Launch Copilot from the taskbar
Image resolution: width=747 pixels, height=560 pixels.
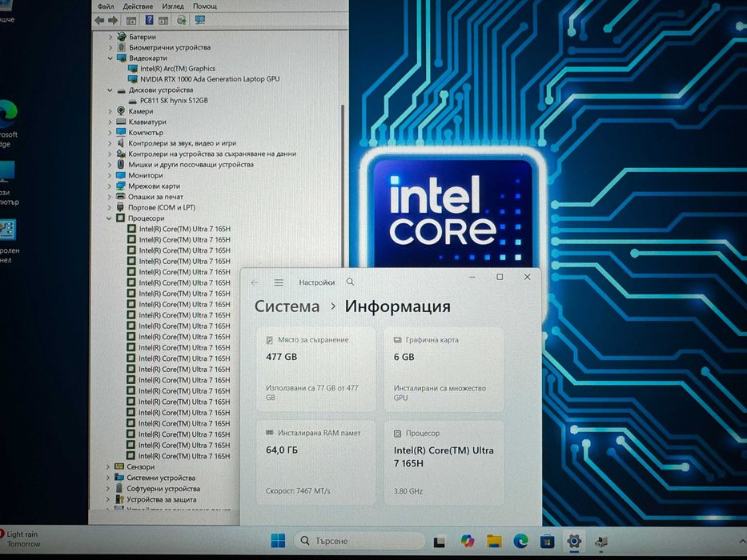pos(468,541)
